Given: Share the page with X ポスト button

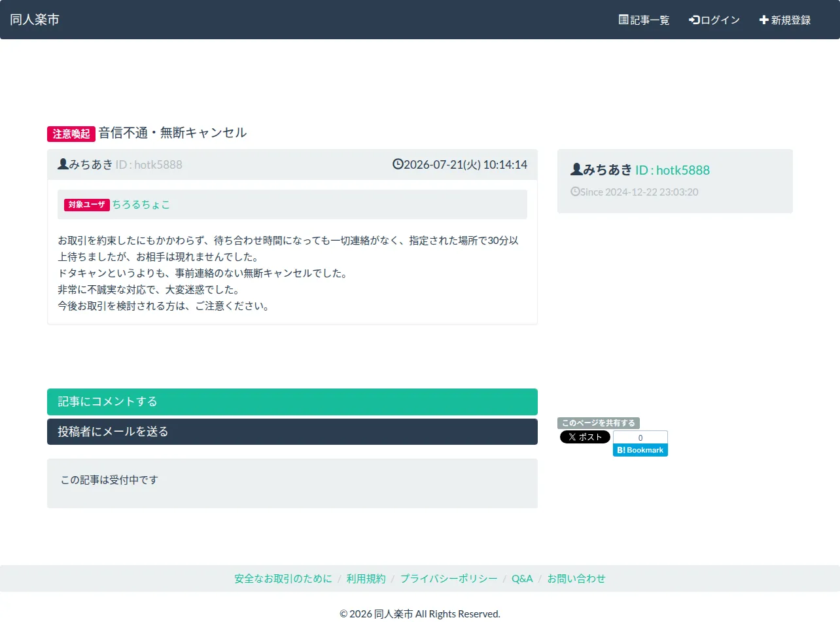Looking at the screenshot, I should [585, 437].
